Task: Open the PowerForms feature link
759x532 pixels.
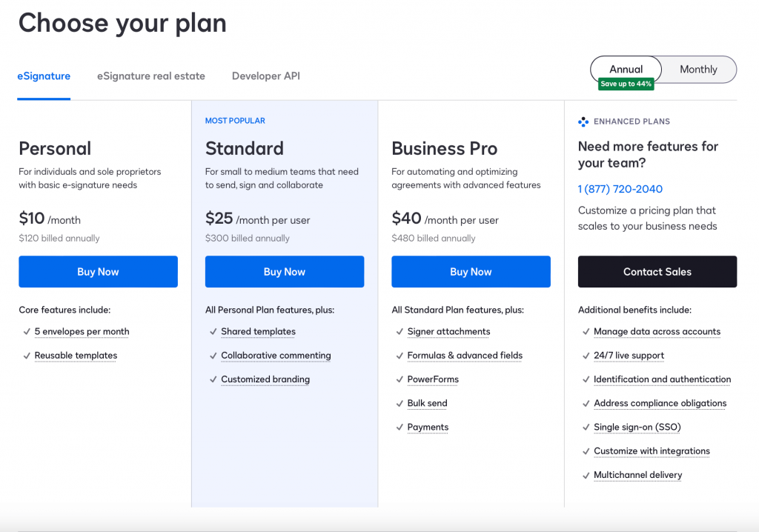Action: click(x=433, y=379)
